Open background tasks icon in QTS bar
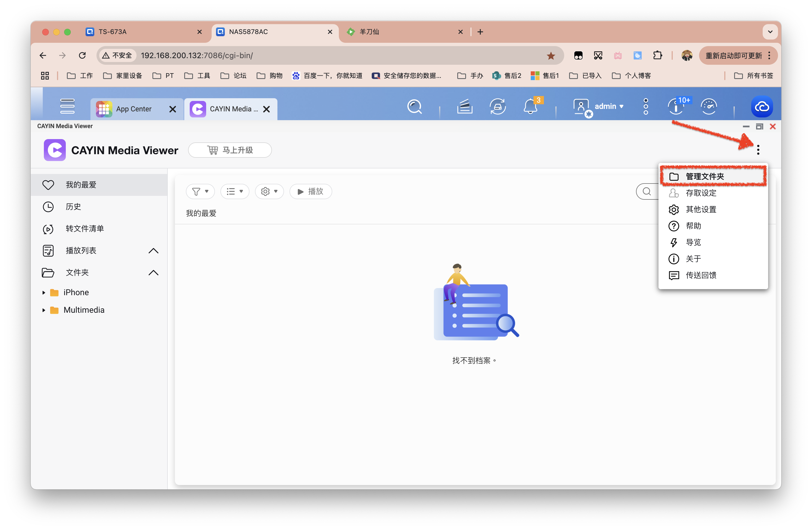The height and width of the screenshot is (530, 812). pyautogui.click(x=464, y=106)
